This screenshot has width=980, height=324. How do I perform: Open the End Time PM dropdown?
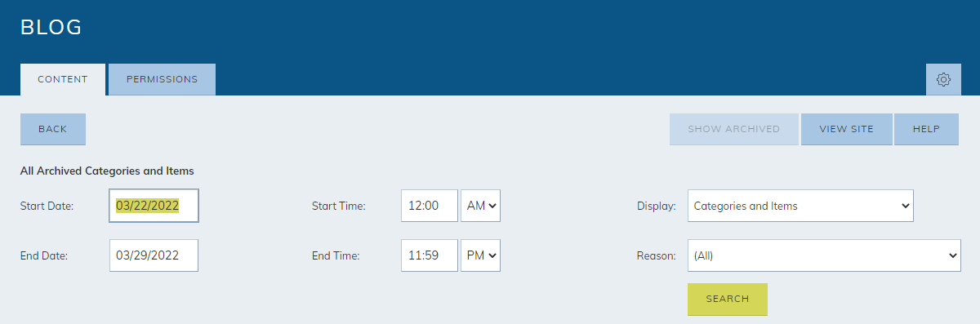point(481,255)
